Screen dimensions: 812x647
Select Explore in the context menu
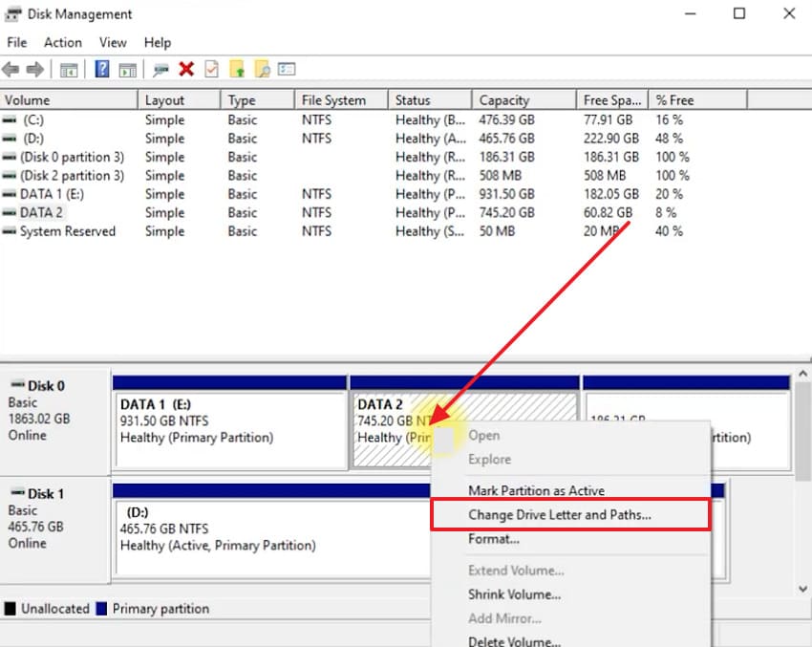click(489, 459)
